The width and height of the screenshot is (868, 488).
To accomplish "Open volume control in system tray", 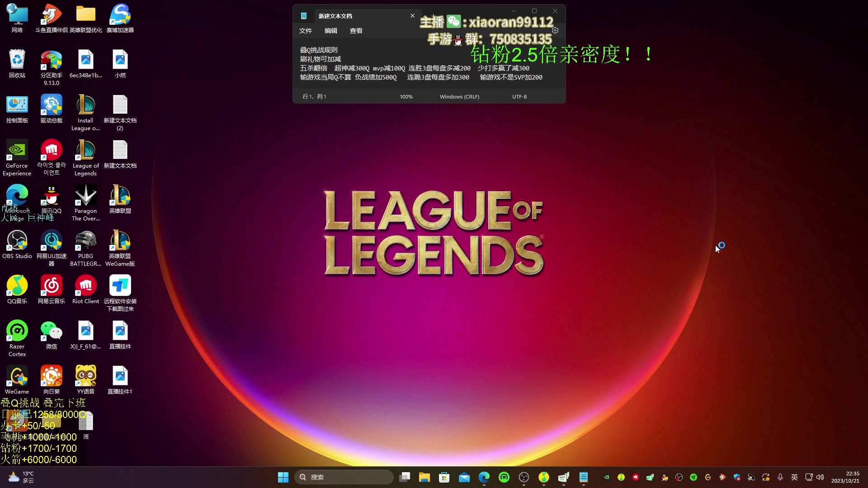I will tap(820, 477).
